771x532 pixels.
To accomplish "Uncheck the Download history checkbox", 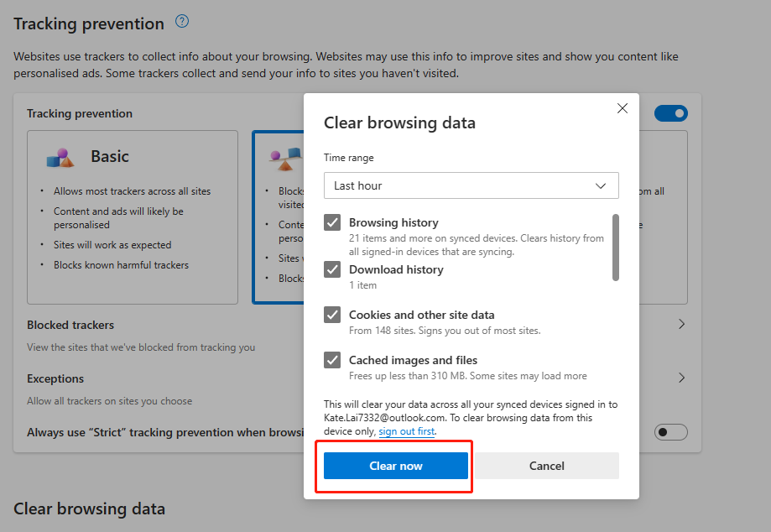I will 333,269.
